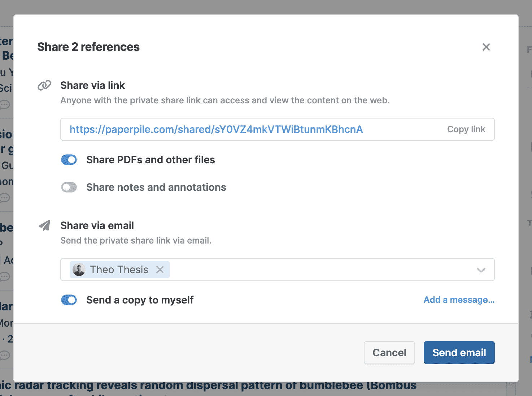
Task: Turn off Send a copy to myself
Action: [x=69, y=300]
